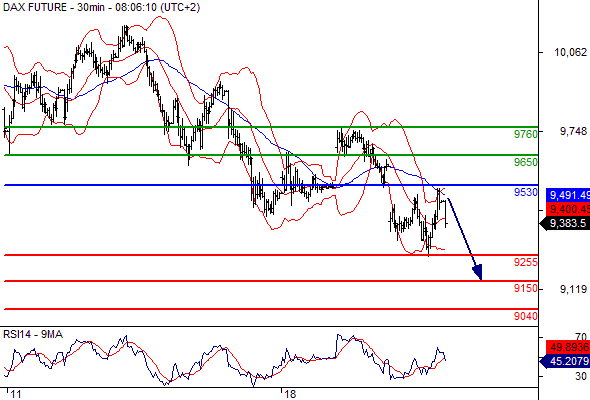The image size is (590, 400).
Task: Click the blue 9,491.49 moving average tag
Action: tap(568, 195)
